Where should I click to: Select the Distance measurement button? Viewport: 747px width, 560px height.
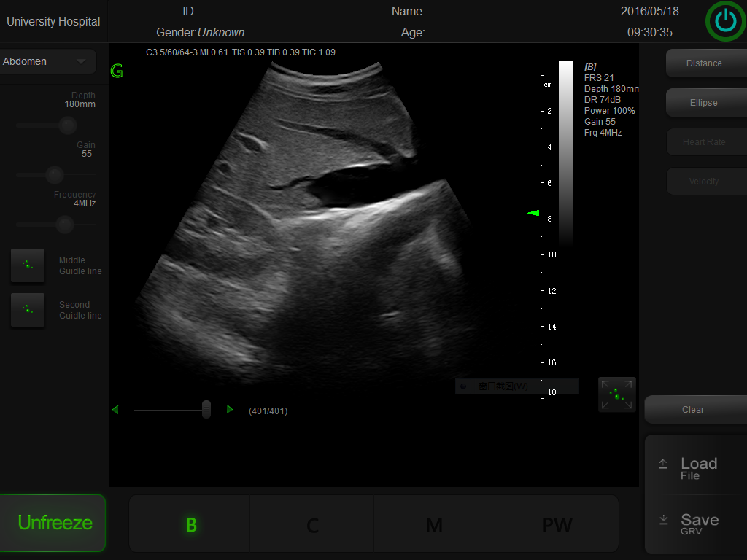(x=703, y=63)
